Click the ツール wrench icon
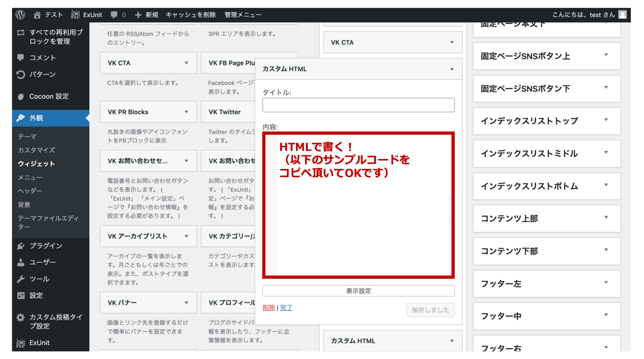This screenshot has width=644, height=359. click(x=20, y=279)
